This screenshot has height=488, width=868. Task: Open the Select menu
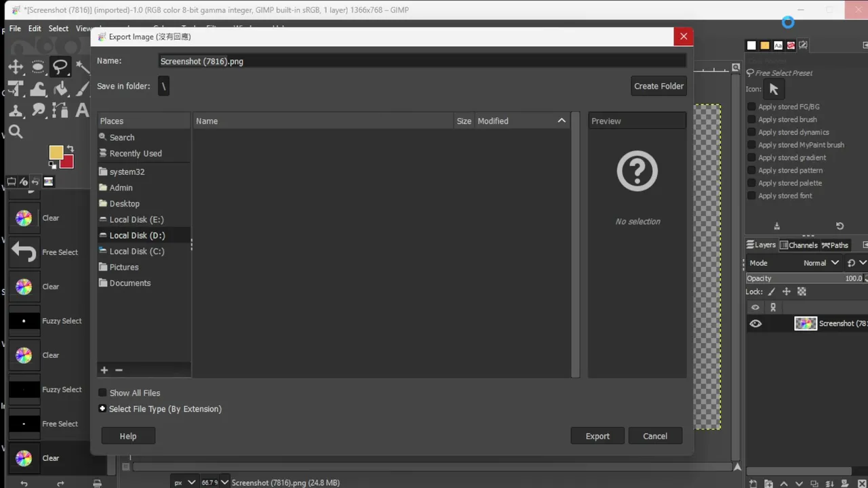pos(58,28)
